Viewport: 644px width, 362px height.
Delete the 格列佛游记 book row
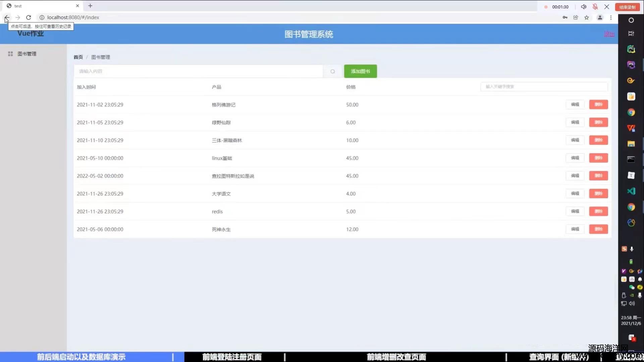tap(598, 104)
